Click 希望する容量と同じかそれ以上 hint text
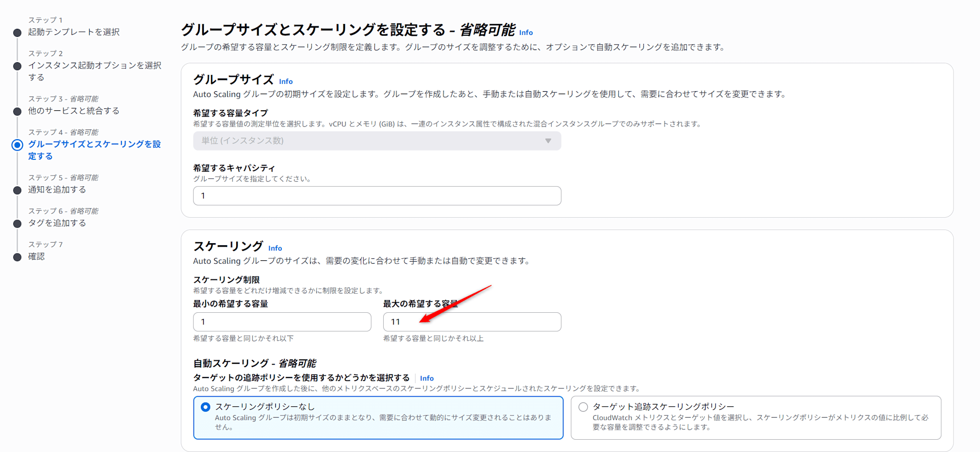 point(433,338)
